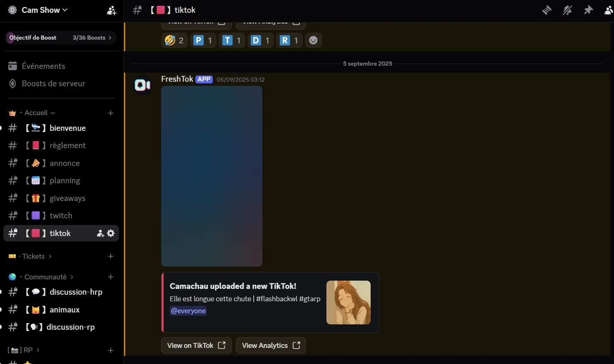Open the Objectif de Boost progress bar
614x364 pixels.
[61, 38]
